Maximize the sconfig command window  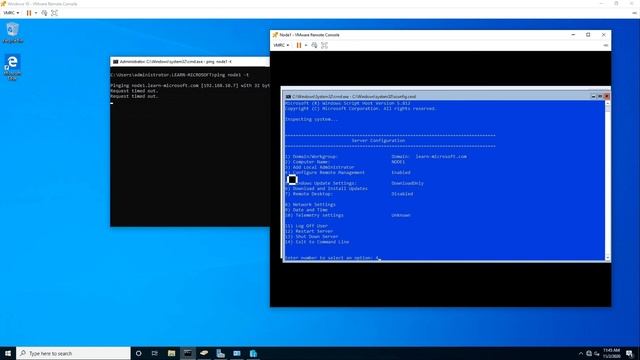tap(600, 96)
